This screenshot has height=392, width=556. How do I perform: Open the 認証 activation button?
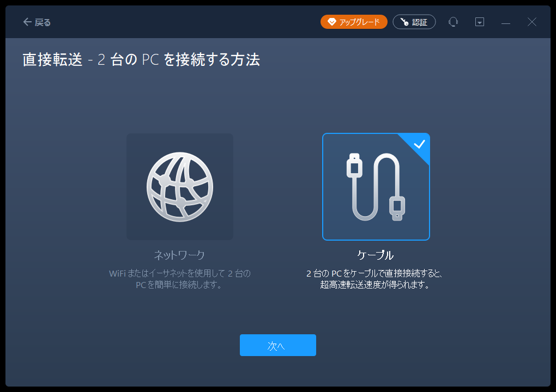pyautogui.click(x=414, y=22)
